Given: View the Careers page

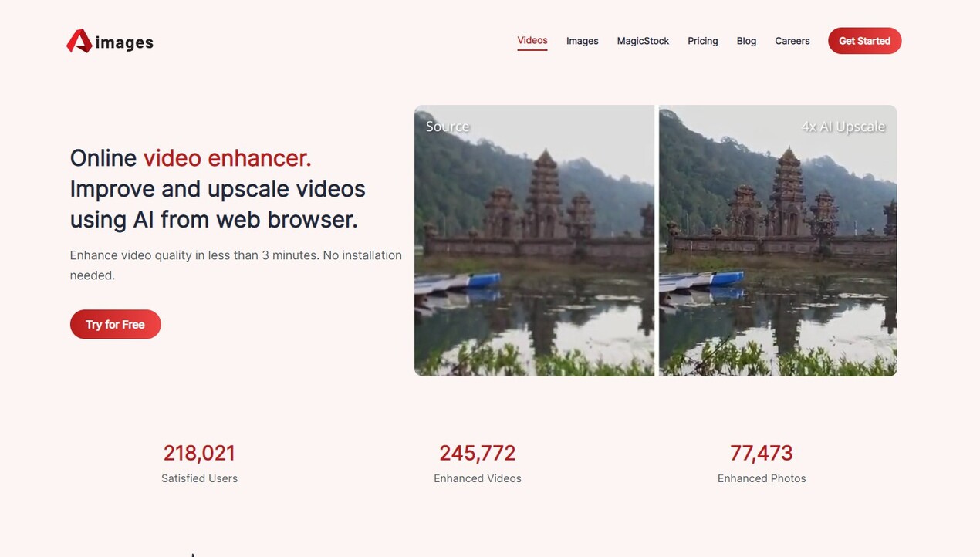Looking at the screenshot, I should (792, 40).
